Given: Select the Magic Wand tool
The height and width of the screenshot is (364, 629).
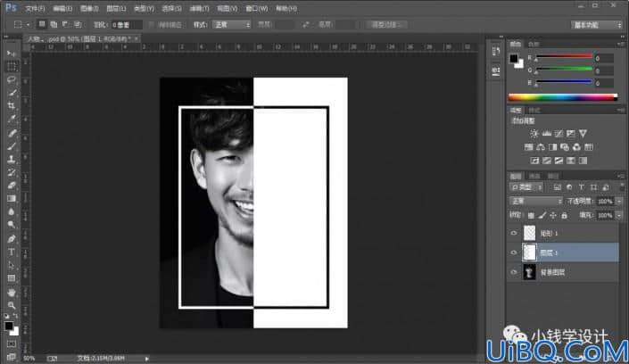Looking at the screenshot, I should [12, 93].
